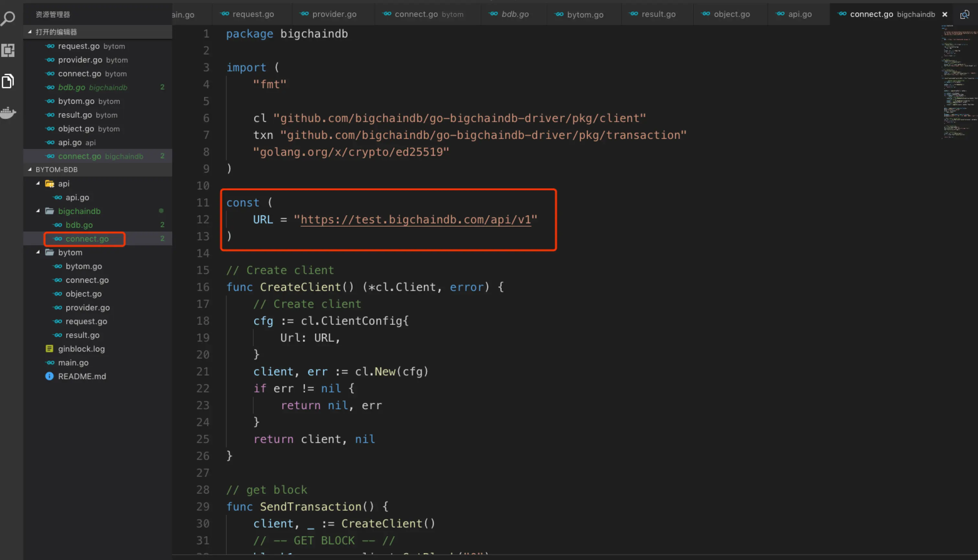Close the connect.go bigchaindb tab
This screenshot has height=560, width=978.
click(x=945, y=15)
